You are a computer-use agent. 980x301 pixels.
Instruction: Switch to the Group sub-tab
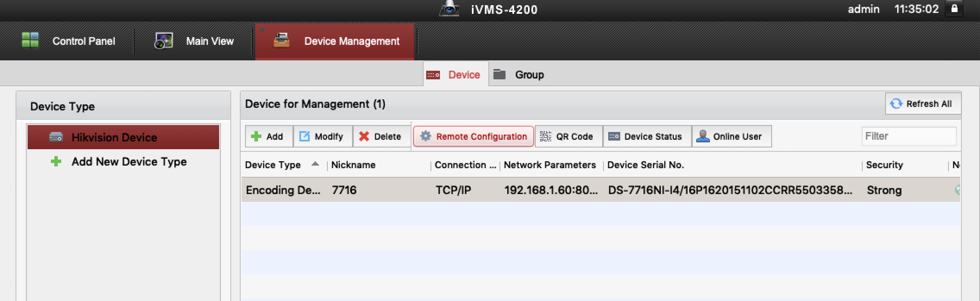point(518,75)
